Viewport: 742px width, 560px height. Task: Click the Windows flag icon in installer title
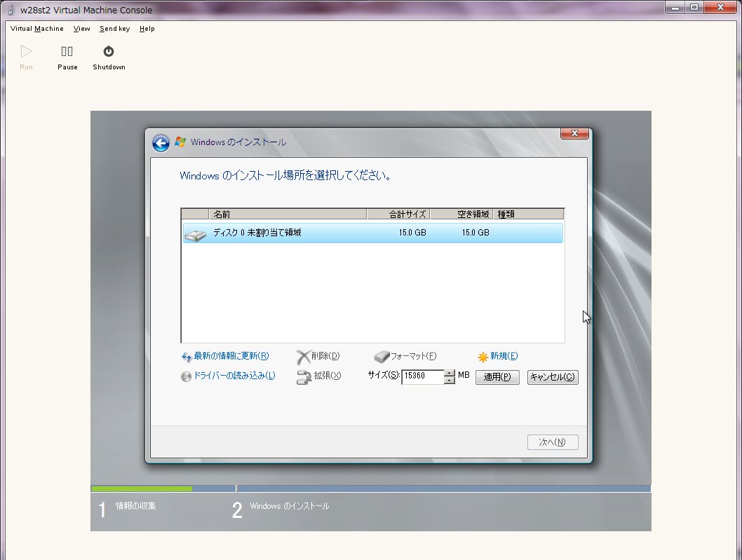180,142
